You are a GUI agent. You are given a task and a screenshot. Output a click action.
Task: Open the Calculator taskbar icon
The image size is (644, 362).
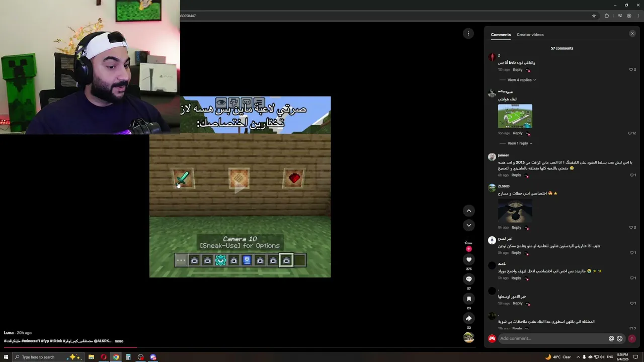(128, 357)
